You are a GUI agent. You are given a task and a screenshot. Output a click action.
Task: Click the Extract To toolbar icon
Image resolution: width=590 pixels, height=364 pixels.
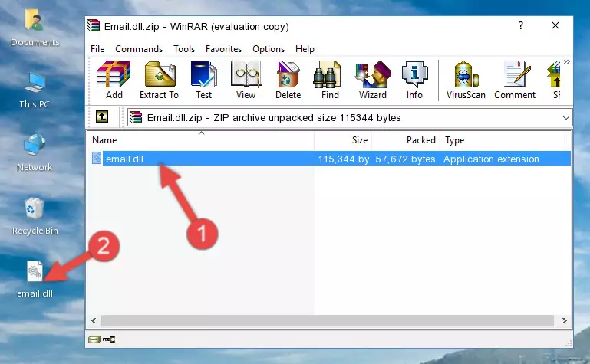tap(159, 80)
